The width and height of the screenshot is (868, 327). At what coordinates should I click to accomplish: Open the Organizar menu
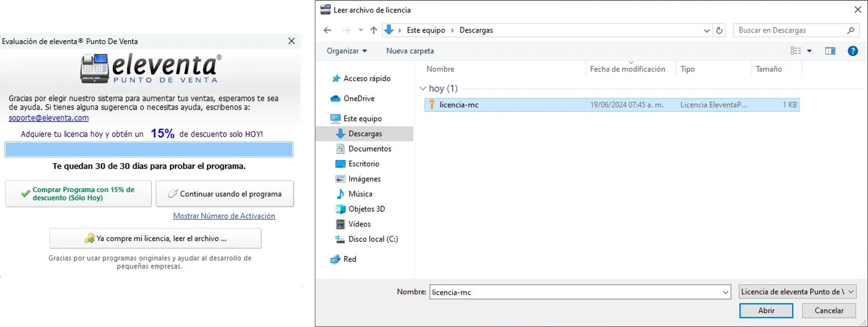[x=347, y=51]
